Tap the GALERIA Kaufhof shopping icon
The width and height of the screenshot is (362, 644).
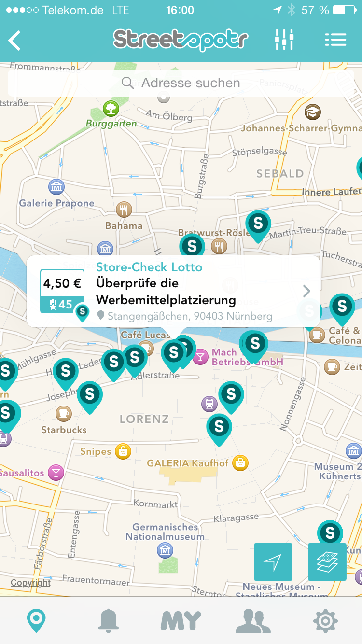[240, 463]
